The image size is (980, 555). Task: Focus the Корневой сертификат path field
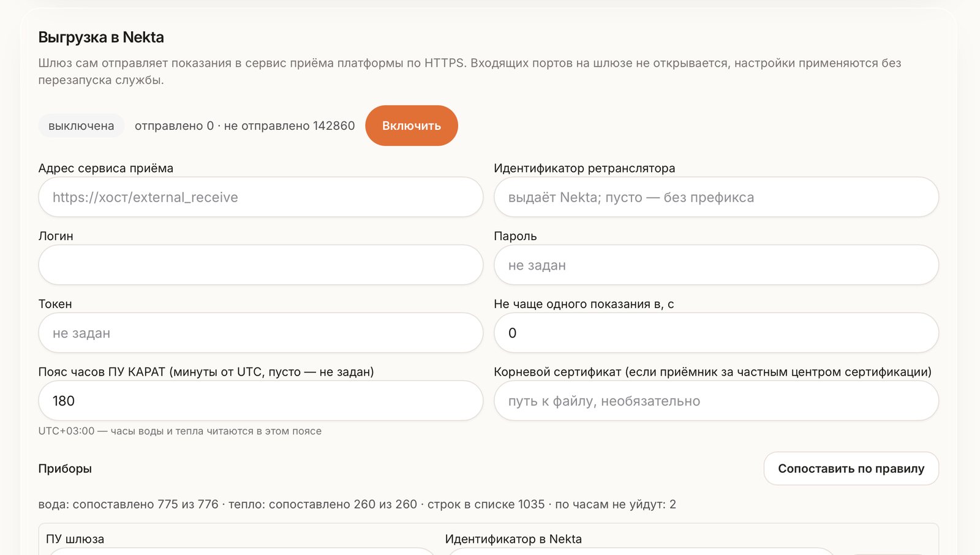coord(716,401)
